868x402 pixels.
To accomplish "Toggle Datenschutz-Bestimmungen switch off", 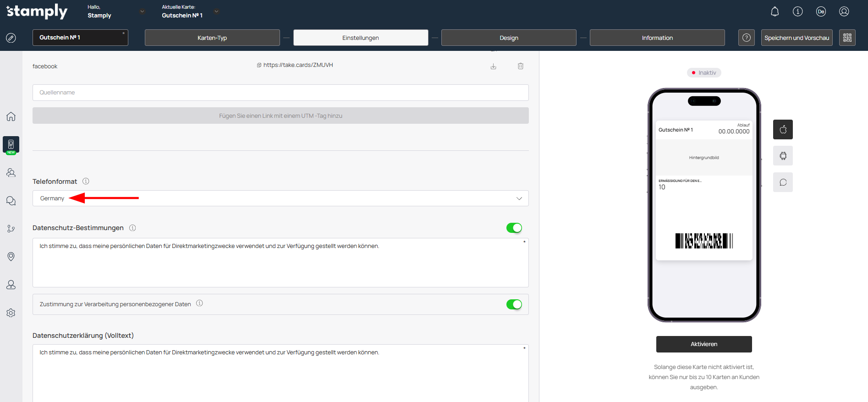I will (514, 228).
